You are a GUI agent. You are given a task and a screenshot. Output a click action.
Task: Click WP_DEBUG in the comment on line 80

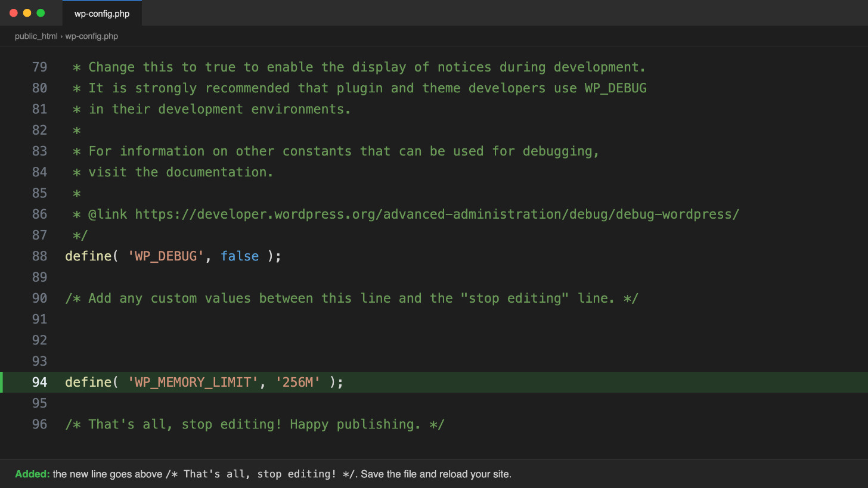click(x=616, y=88)
